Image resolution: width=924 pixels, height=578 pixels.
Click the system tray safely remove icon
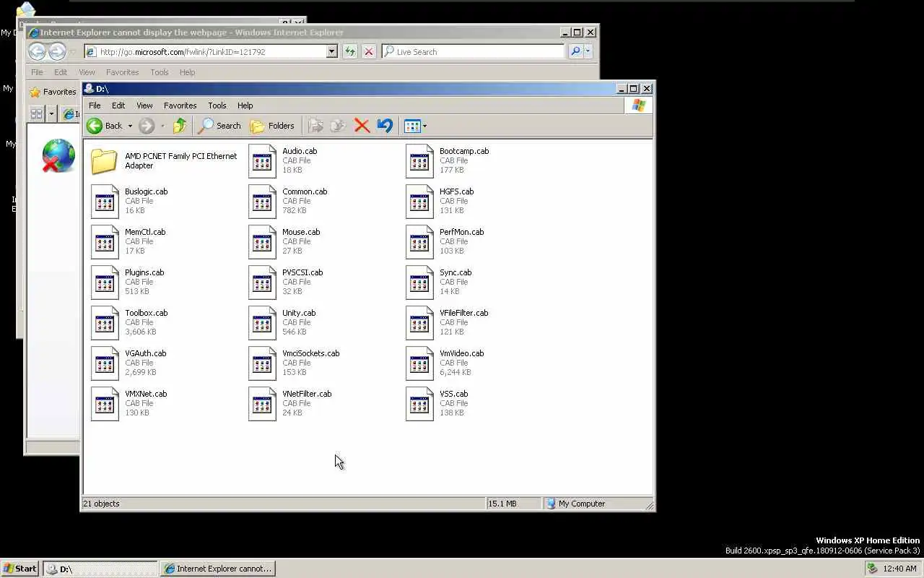(x=872, y=569)
